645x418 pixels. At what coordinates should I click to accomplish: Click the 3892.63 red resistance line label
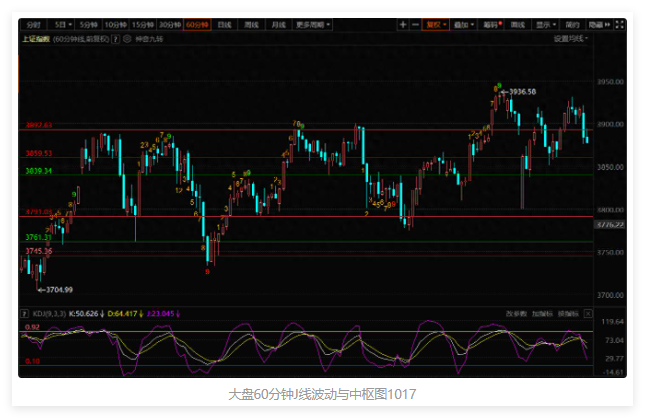point(37,125)
